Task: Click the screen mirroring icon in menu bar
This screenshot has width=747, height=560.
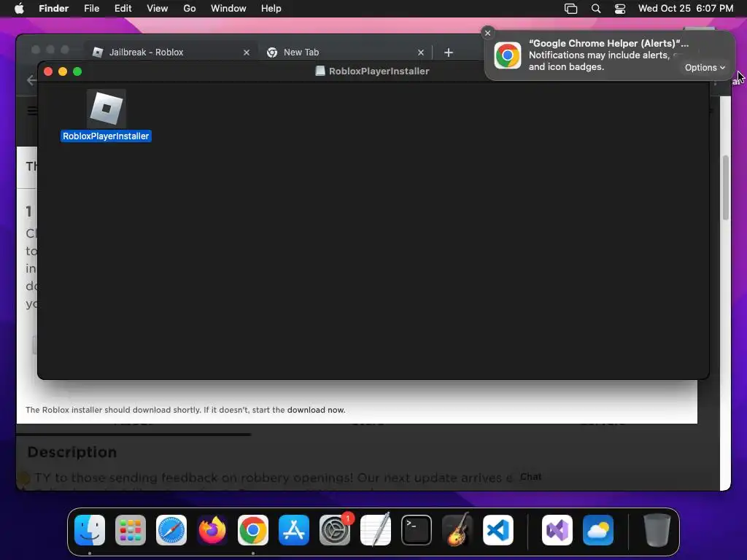Action: point(570,9)
